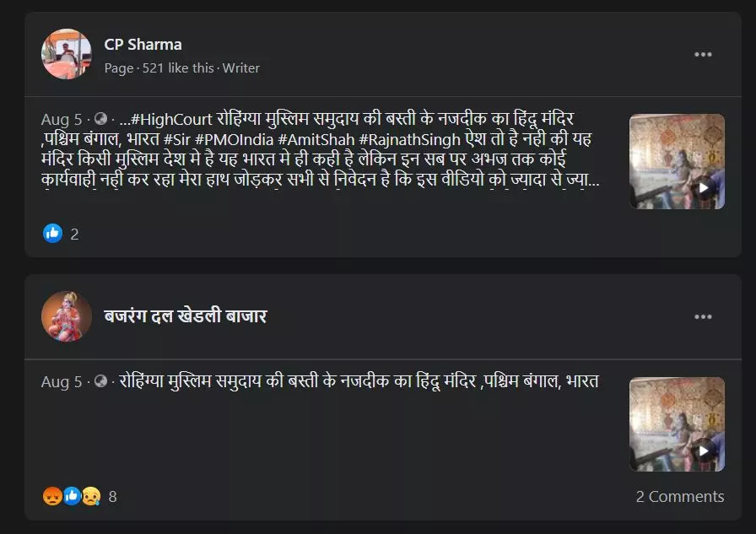Click the angry reaction emoji on second post
Image resolution: width=756 pixels, height=534 pixels.
click(52, 496)
